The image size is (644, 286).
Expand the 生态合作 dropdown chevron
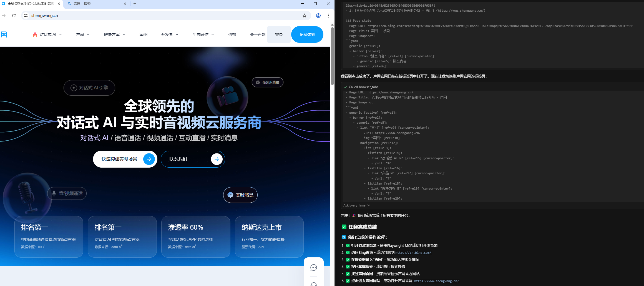click(213, 34)
